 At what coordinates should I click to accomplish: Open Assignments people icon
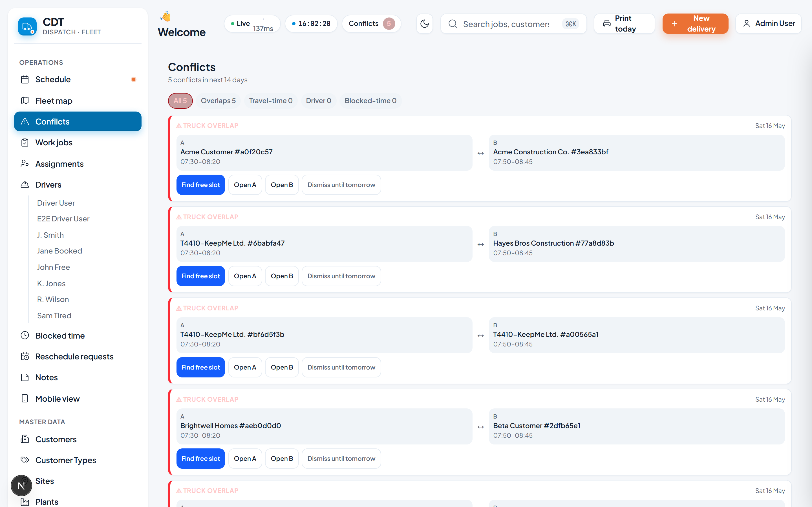pos(25,164)
